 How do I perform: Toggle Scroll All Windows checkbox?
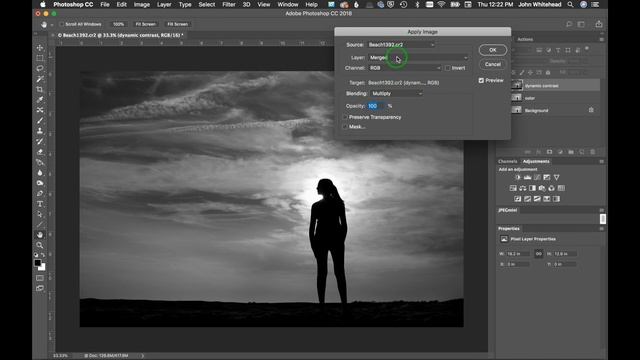pyautogui.click(x=62, y=24)
